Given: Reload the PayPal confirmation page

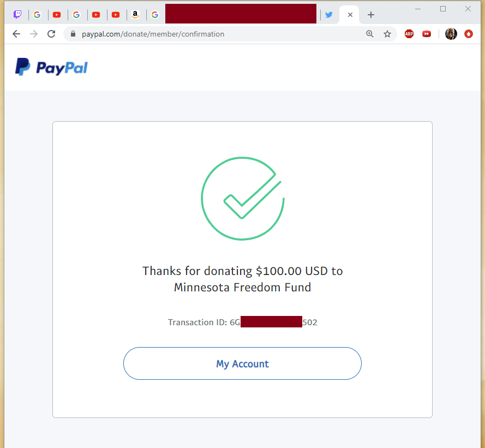Looking at the screenshot, I should (51, 34).
